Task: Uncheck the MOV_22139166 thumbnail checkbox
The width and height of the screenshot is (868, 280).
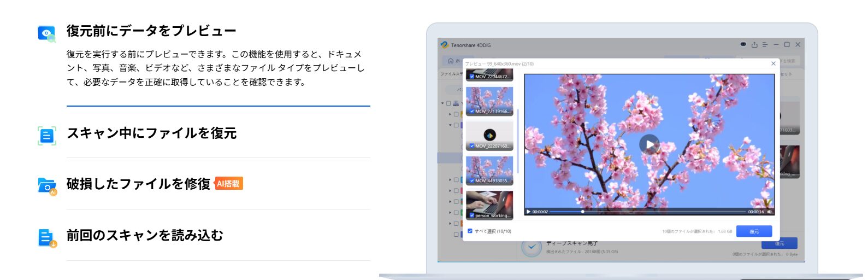Action: pyautogui.click(x=472, y=111)
